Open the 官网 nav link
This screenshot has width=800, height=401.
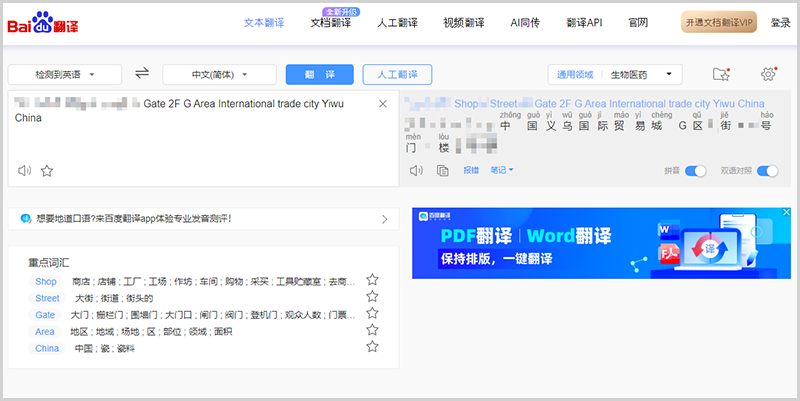tap(638, 23)
